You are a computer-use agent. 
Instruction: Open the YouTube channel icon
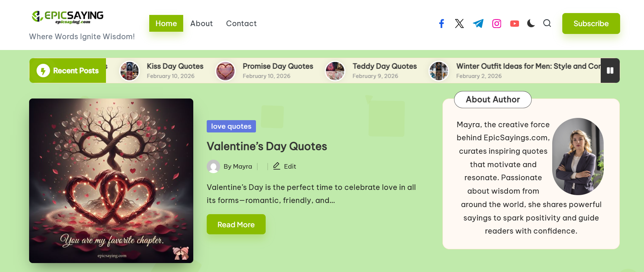[x=515, y=24]
